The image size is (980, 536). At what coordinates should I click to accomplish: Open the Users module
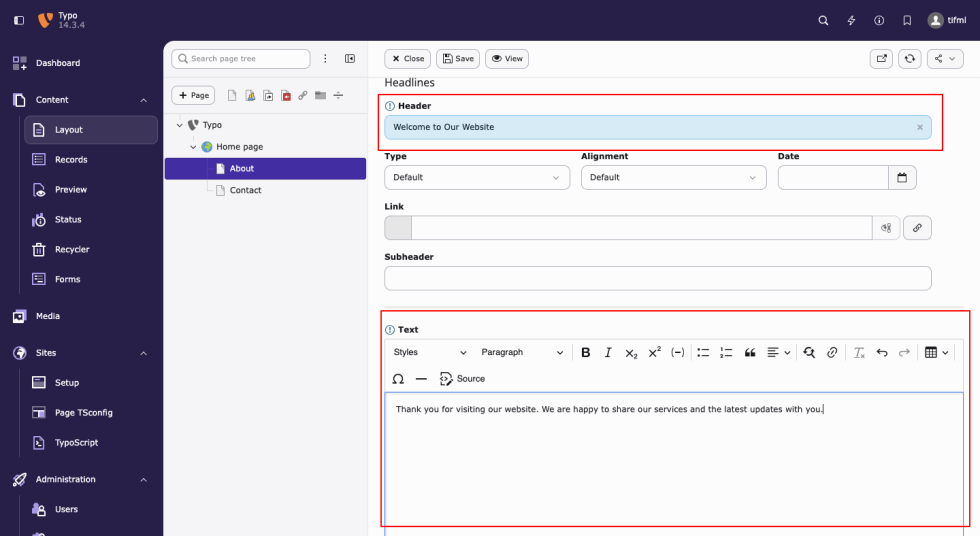[91, 510]
